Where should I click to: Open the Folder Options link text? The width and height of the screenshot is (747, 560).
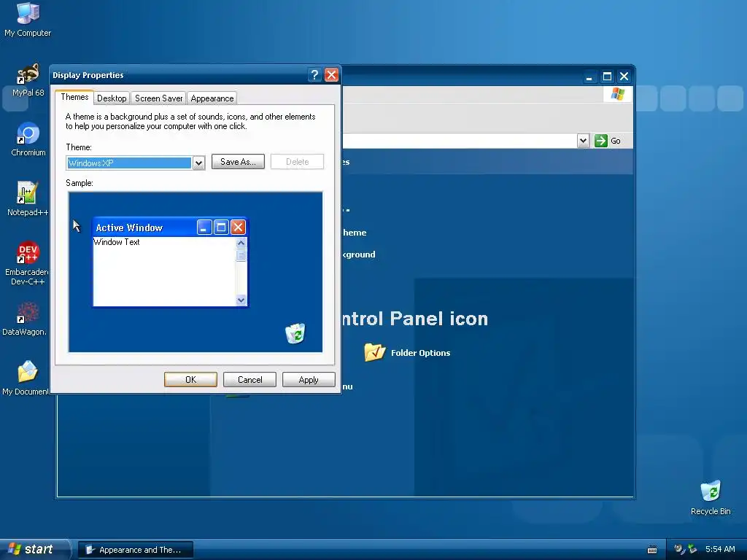[x=420, y=353]
